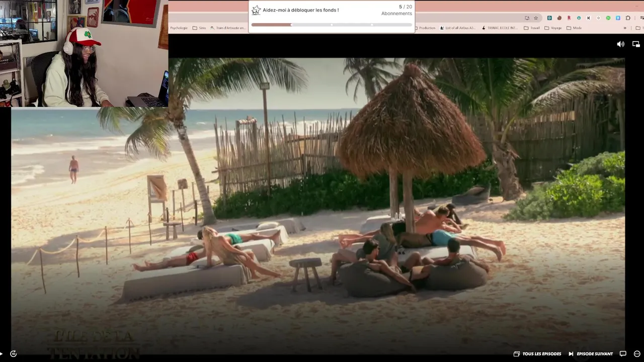The image size is (644, 362).
Task: Click the bookmark star in address bar
Action: (536, 18)
